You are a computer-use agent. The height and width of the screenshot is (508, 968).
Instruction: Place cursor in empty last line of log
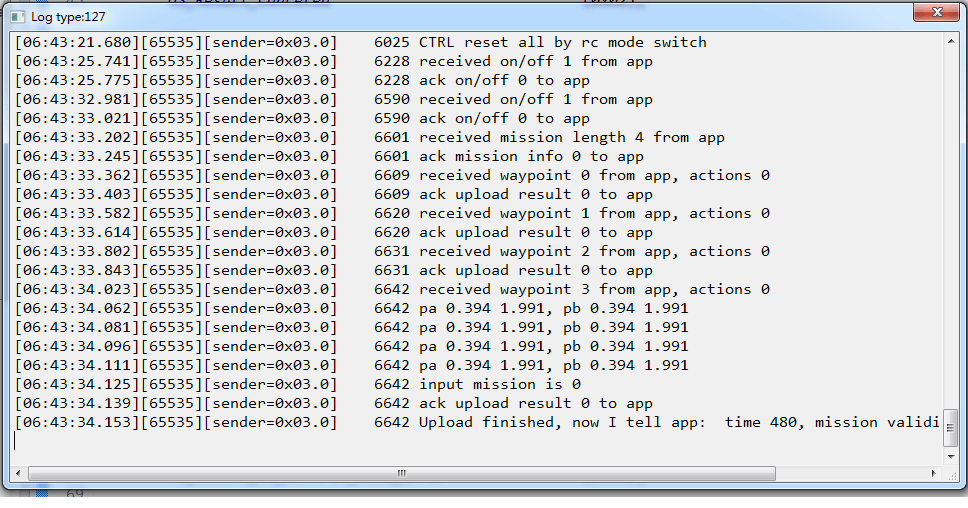pyautogui.click(x=300, y=441)
